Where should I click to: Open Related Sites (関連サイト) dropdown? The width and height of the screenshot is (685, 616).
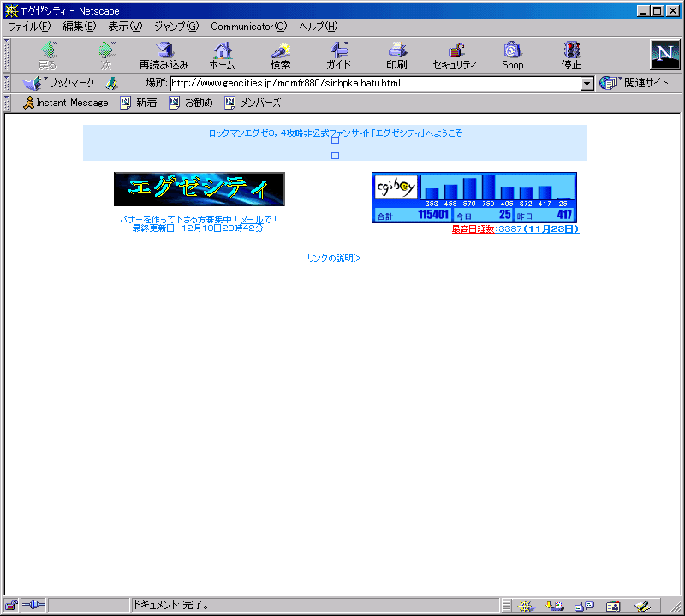pyautogui.click(x=634, y=83)
